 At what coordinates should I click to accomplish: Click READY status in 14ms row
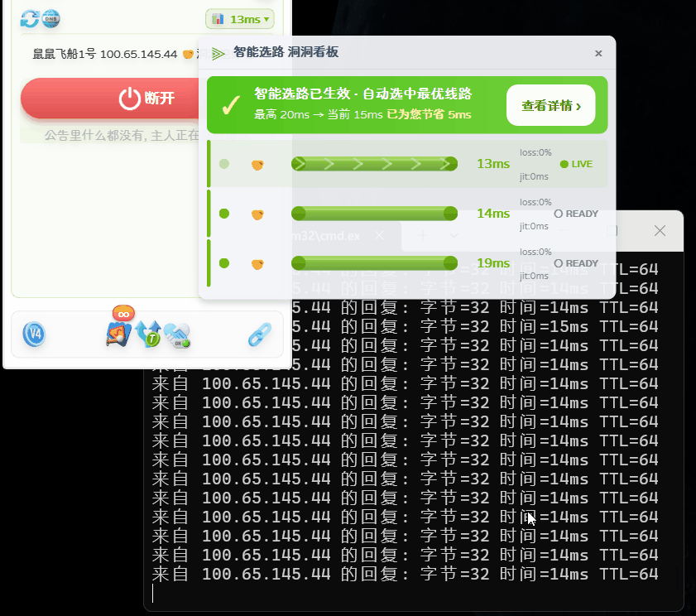coord(576,214)
